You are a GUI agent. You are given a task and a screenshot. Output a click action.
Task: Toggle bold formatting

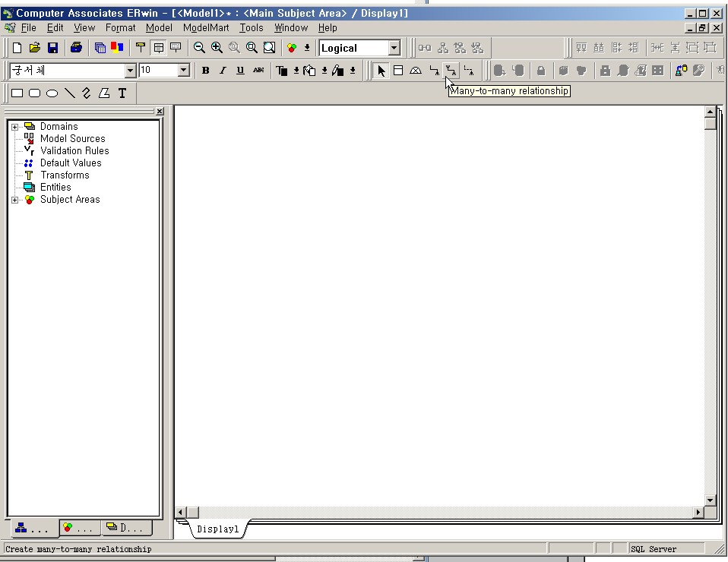[x=205, y=71]
